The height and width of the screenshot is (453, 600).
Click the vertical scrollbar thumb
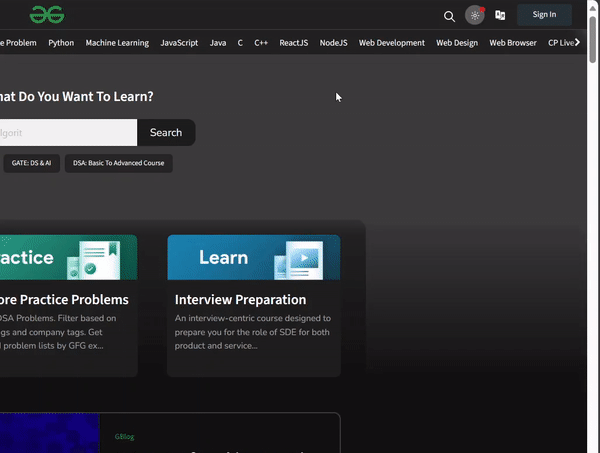[x=592, y=39]
